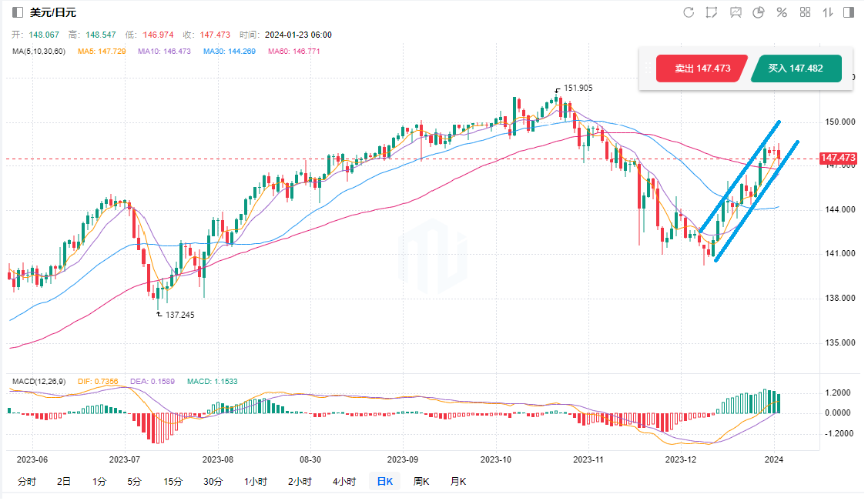
Task: Select the 4小时 timeframe tab
Action: [x=344, y=482]
